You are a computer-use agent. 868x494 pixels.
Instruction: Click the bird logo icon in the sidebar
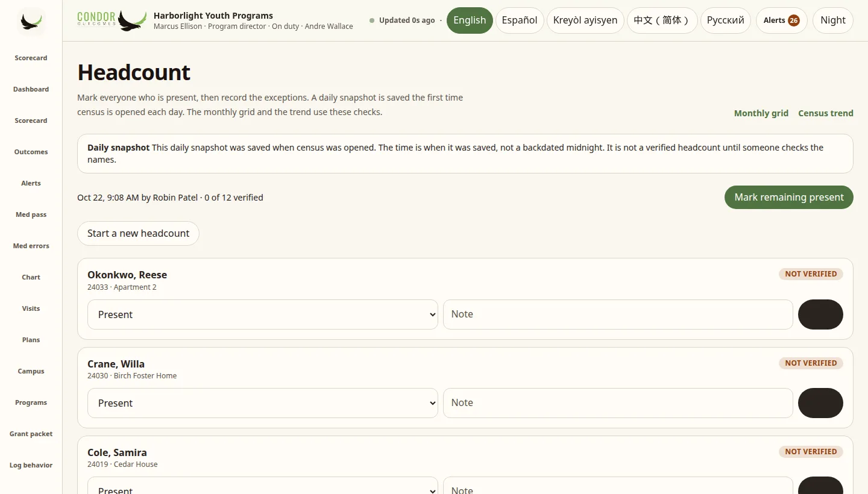pos(31,22)
